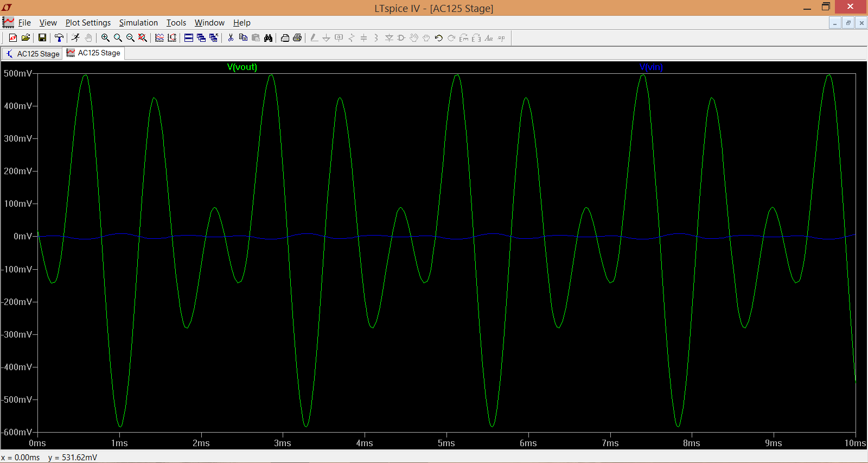This screenshot has width=868, height=463.
Task: Open Find with the binoculars icon
Action: click(x=268, y=37)
